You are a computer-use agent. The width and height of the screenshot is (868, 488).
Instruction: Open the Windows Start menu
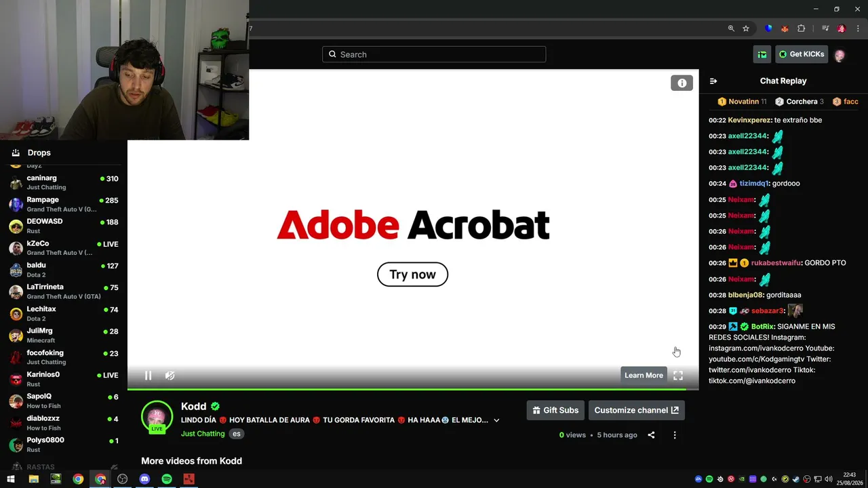tap(11, 479)
